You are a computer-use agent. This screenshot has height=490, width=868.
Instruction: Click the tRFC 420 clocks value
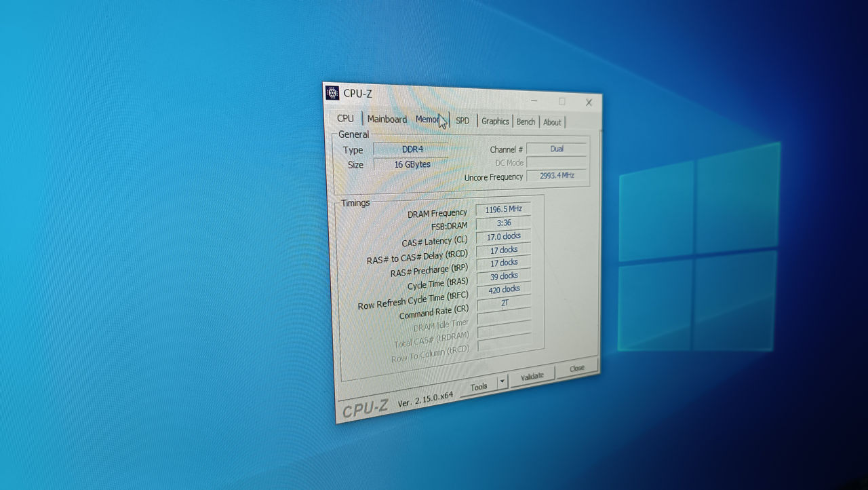pyautogui.click(x=504, y=290)
